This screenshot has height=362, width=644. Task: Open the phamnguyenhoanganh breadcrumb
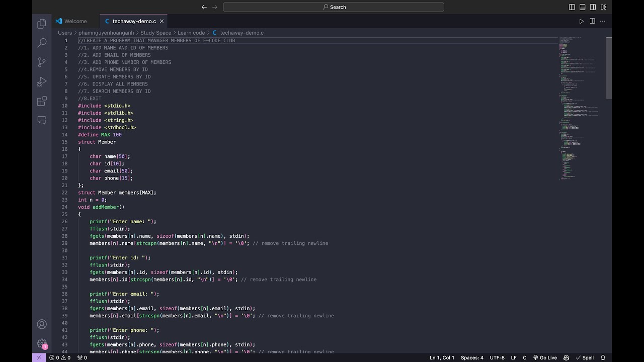(106, 33)
